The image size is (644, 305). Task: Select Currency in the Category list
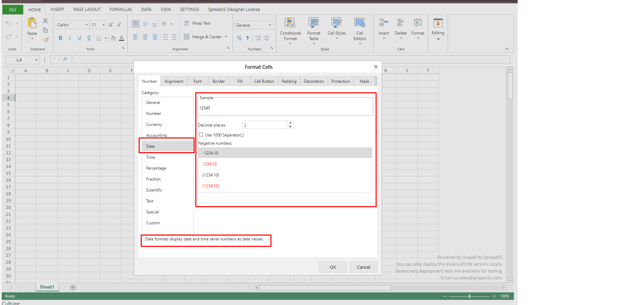[x=154, y=124]
